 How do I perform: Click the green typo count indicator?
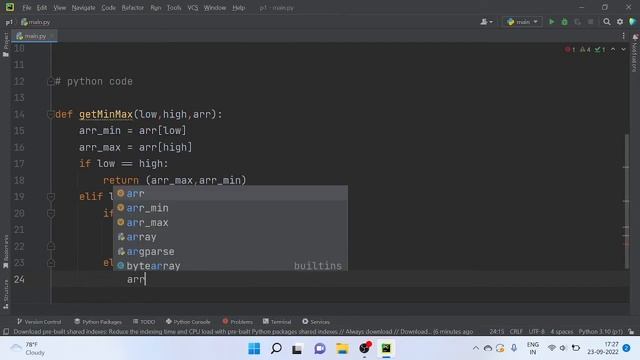coord(600,49)
